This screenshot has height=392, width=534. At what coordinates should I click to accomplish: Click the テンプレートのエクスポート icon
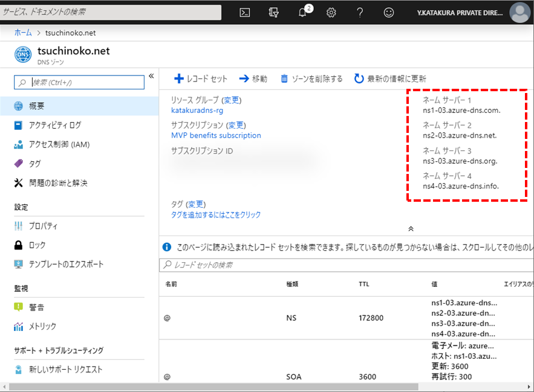click(x=18, y=264)
